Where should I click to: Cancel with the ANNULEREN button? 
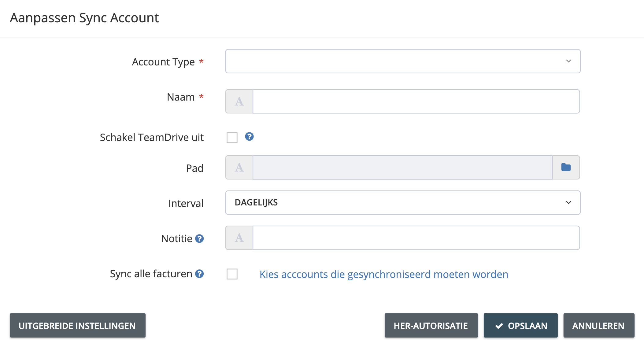pos(599,326)
